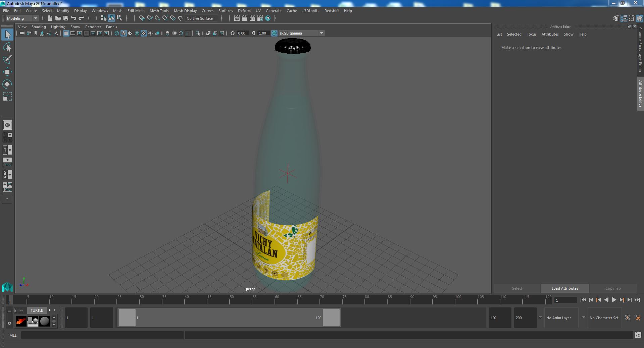The image size is (644, 348).
Task: Toggle smooth shade all
Action: click(123, 33)
